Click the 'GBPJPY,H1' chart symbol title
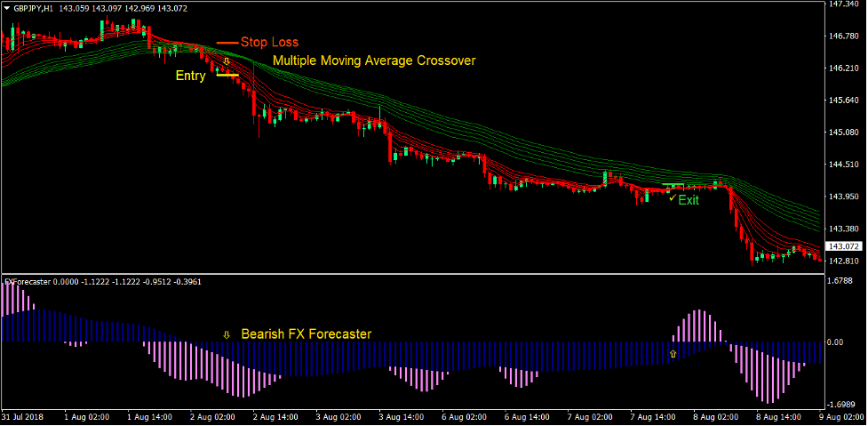Image resolution: width=868 pixels, height=426 pixels. (x=33, y=8)
